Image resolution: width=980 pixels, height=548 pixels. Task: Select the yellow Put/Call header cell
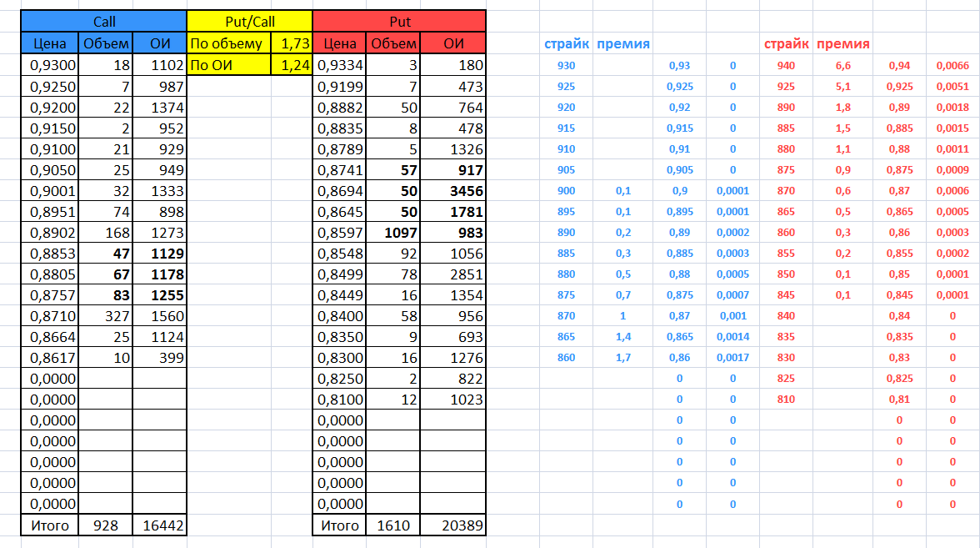(249, 22)
